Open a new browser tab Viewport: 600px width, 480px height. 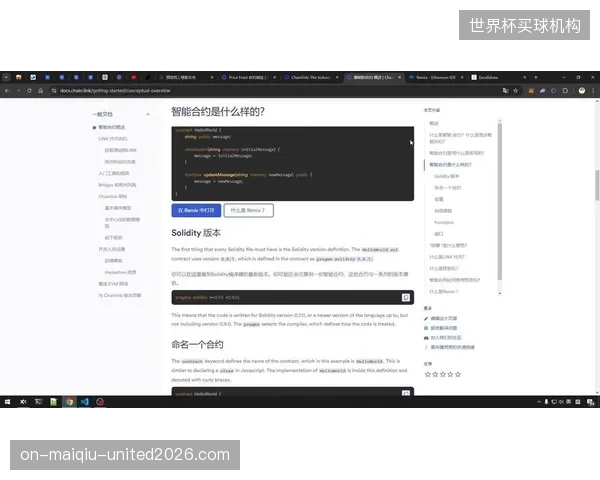(536, 77)
